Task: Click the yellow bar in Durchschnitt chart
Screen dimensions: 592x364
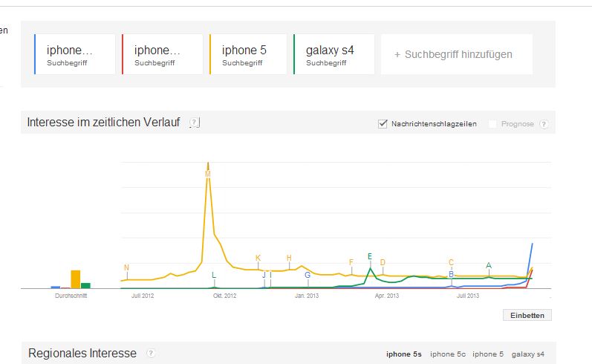Action: tap(75, 279)
